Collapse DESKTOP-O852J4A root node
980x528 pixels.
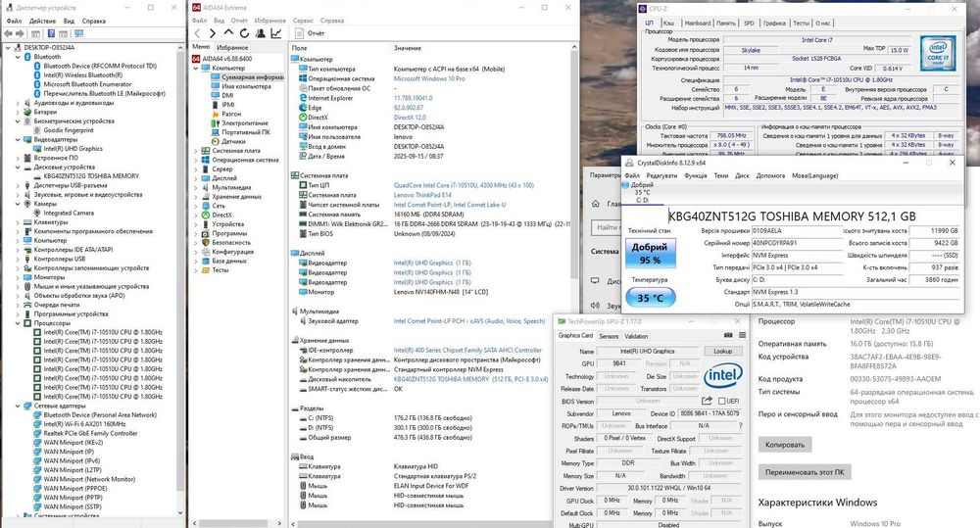click(9, 47)
